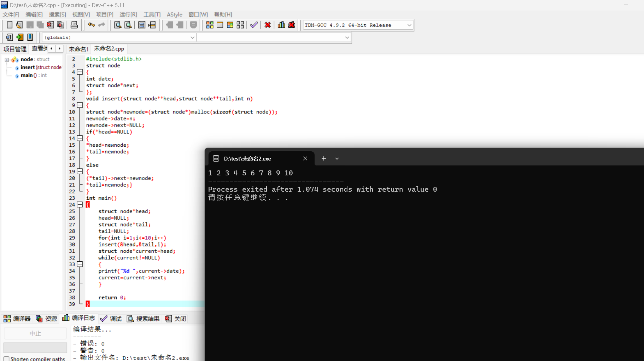Click the Insert icon in second toolbar
644x361 pixels.
click(x=10, y=37)
